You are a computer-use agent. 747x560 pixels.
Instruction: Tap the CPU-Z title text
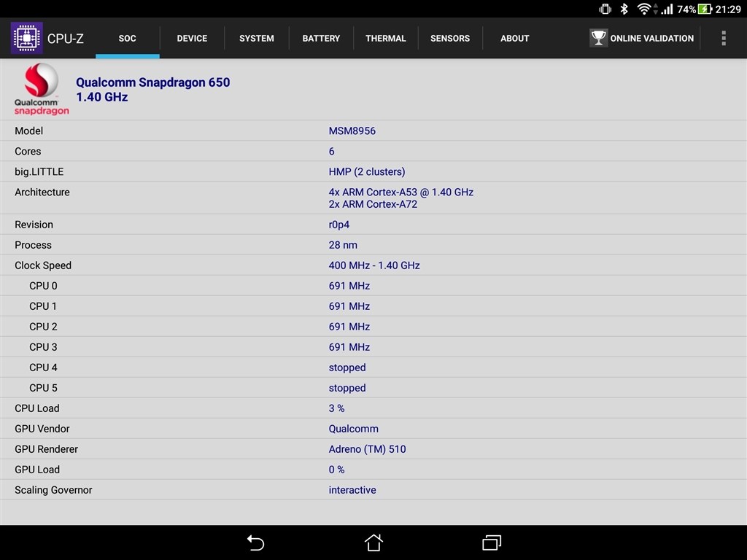click(65, 38)
